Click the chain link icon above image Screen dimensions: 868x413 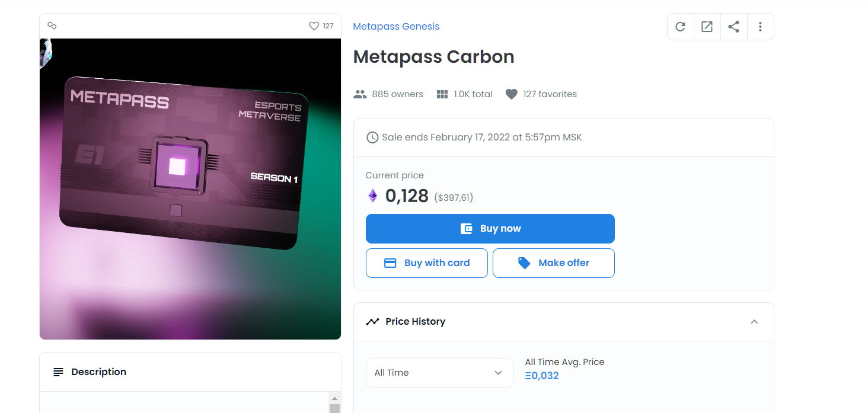tap(52, 25)
